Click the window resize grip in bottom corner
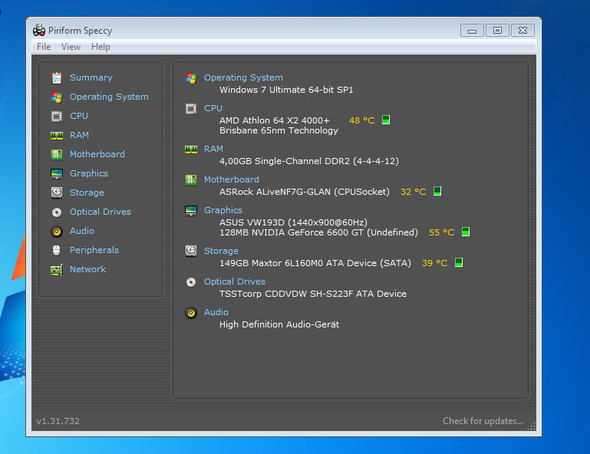The width and height of the screenshot is (590, 454). pos(531,426)
